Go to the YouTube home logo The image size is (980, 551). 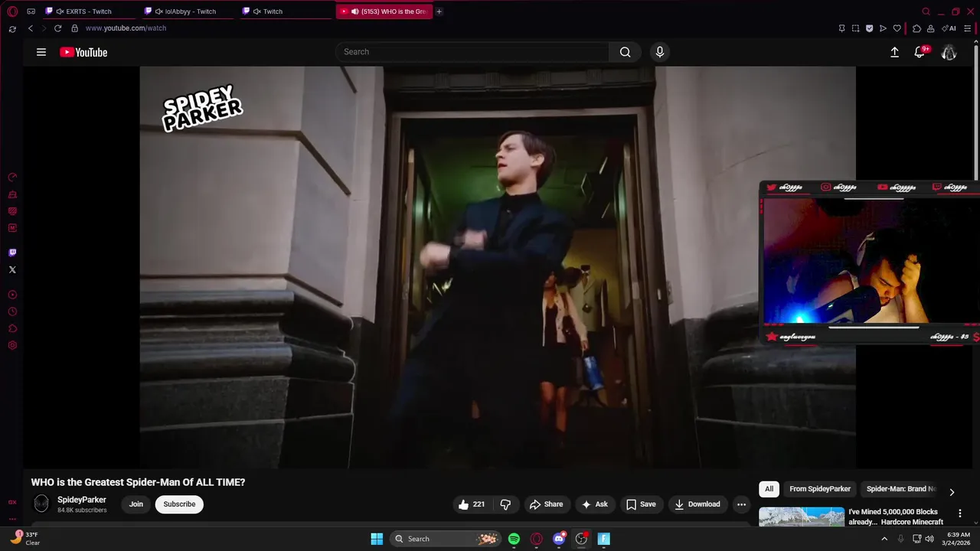(x=83, y=52)
